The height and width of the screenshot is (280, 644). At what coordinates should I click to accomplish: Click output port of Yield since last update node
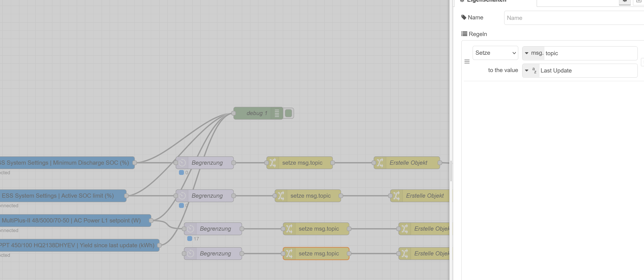(x=159, y=245)
